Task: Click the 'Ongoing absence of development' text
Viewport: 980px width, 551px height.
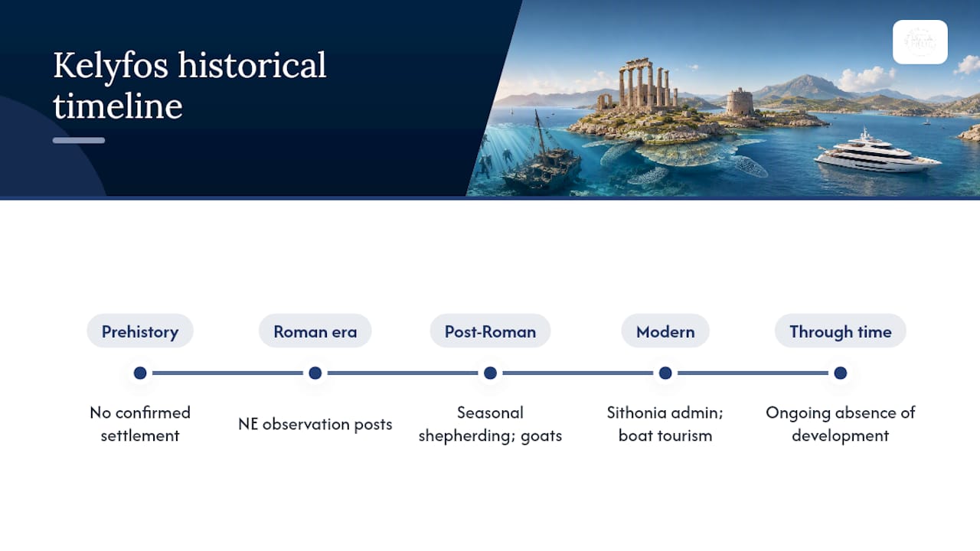Action: click(x=841, y=424)
